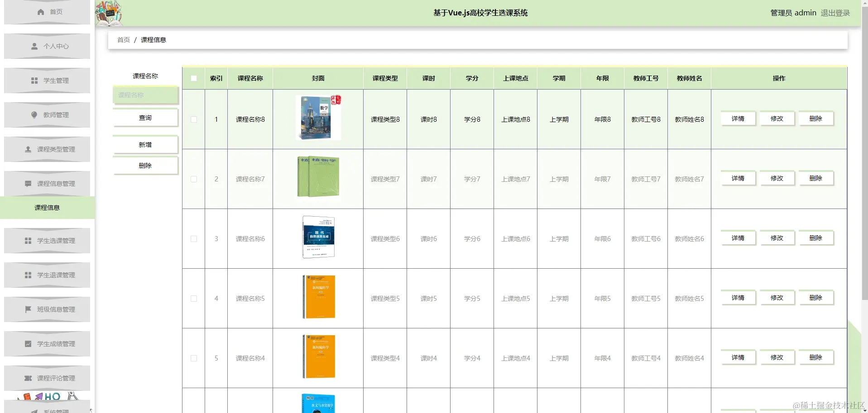Click the 班级信息管理 flag icon

coord(28,309)
